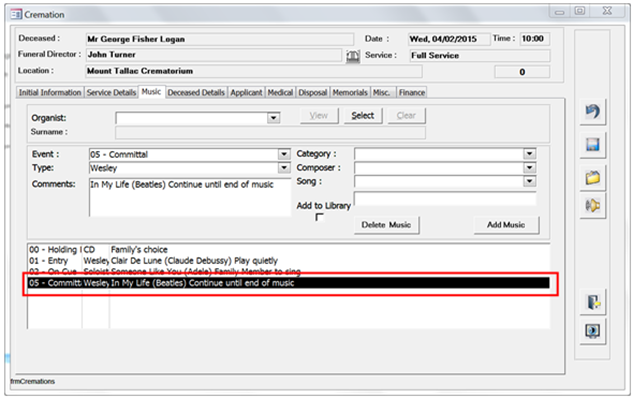Click the field showing 0
Viewport: 633px width, 398px height.
point(522,72)
